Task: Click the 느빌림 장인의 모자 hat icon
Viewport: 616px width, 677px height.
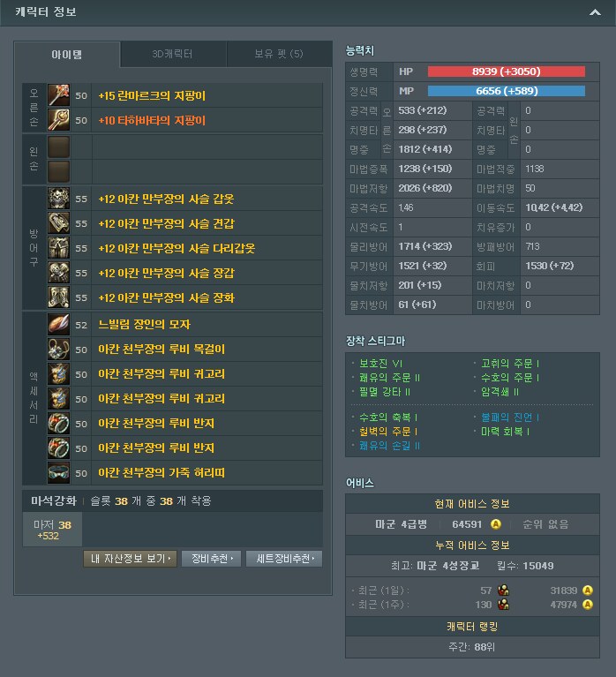Action: (x=58, y=325)
